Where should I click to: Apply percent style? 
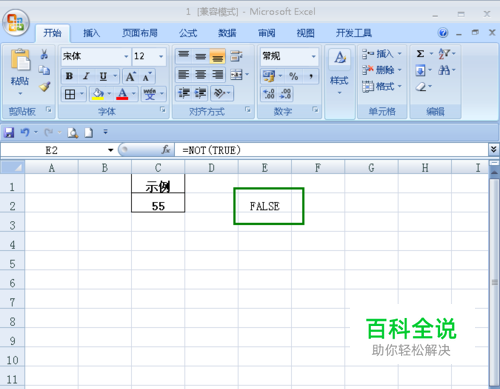pos(294,76)
